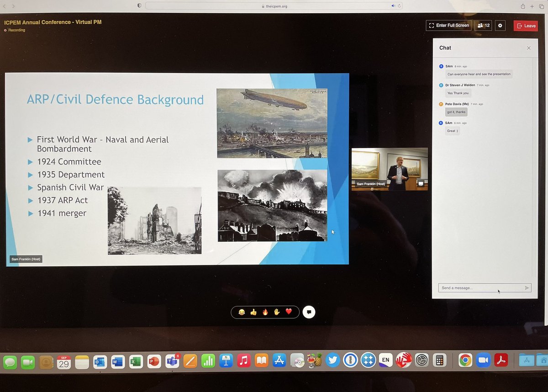The width and height of the screenshot is (548, 392).
Task: Click the Enter Full Screen button
Action: point(448,26)
